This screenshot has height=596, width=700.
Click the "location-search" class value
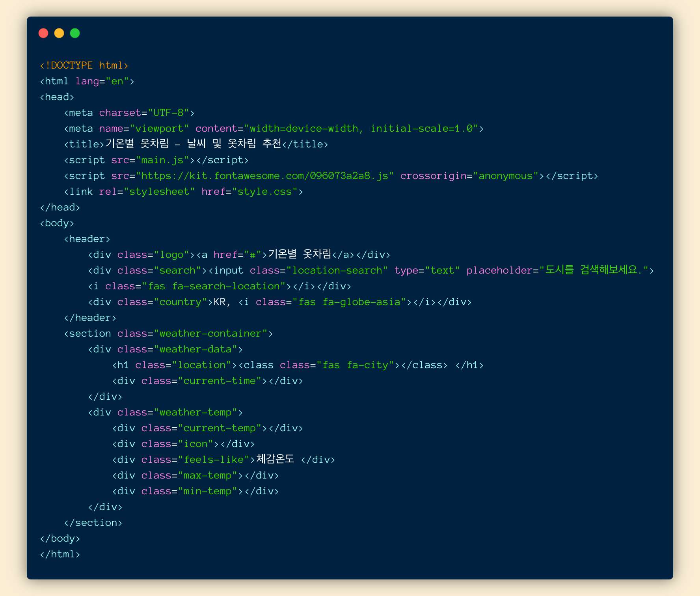click(x=337, y=270)
